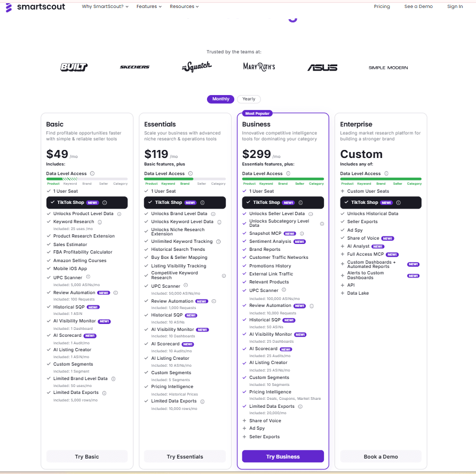Click the Full Access MCP item
The image size is (476, 474).
[x=366, y=254]
